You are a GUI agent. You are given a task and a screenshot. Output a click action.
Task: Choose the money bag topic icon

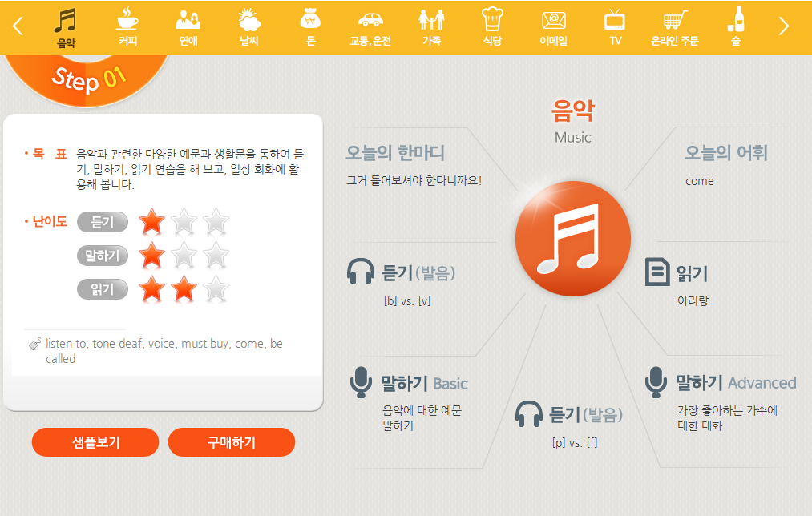pyautogui.click(x=310, y=20)
